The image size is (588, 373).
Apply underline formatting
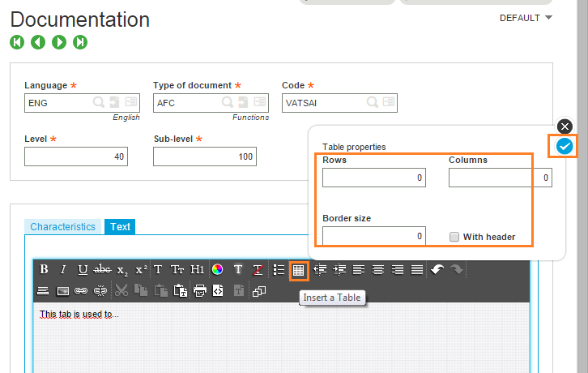[83, 269]
